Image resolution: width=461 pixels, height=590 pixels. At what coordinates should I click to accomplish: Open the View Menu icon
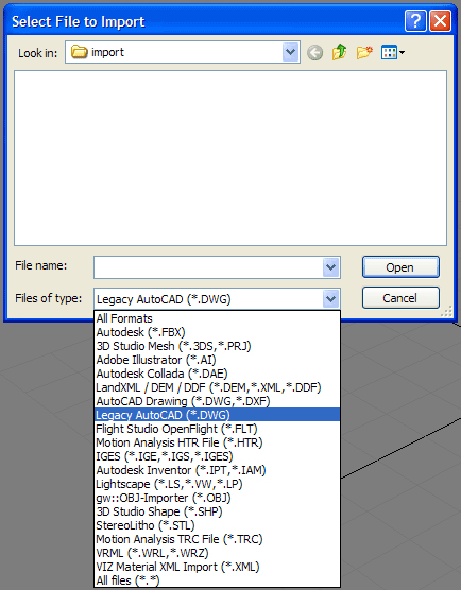393,52
